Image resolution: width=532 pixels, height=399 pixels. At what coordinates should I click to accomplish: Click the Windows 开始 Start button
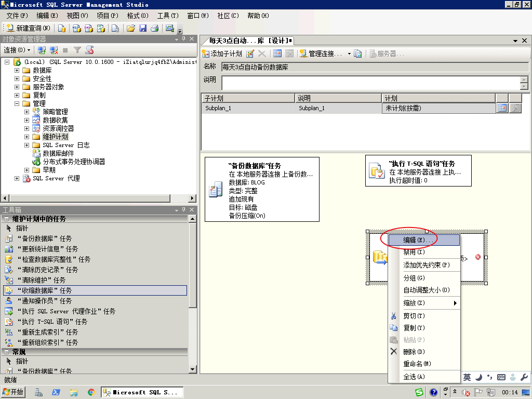tap(13, 392)
